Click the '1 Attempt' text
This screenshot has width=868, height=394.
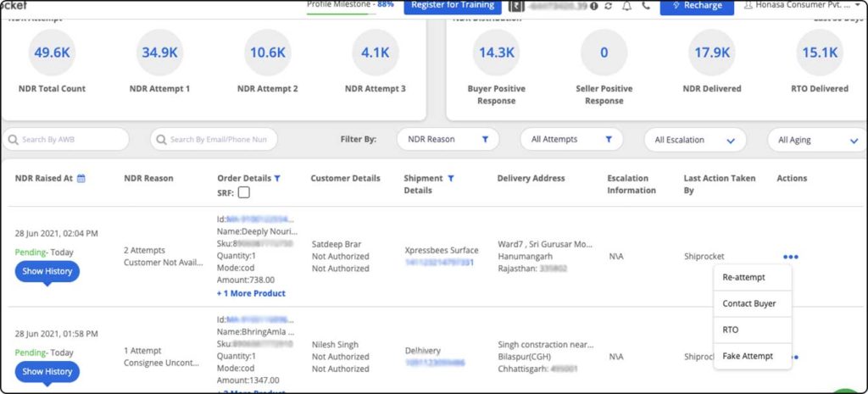(142, 350)
